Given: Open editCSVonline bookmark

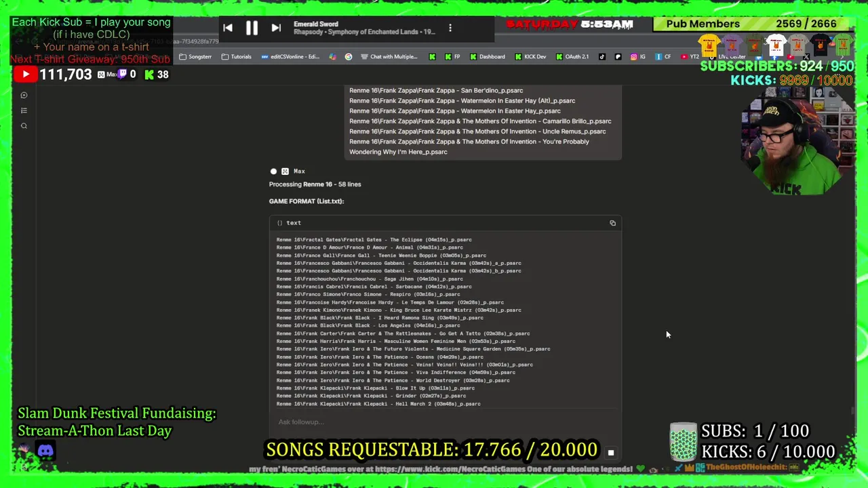Looking at the screenshot, I should (x=290, y=57).
